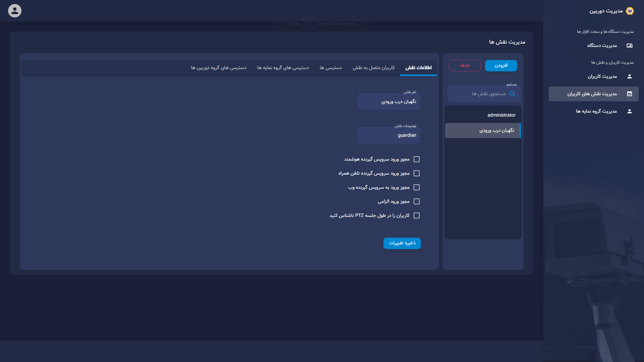The height and width of the screenshot is (362, 644).
Task: Click the layout group management person icon
Action: [x=630, y=111]
